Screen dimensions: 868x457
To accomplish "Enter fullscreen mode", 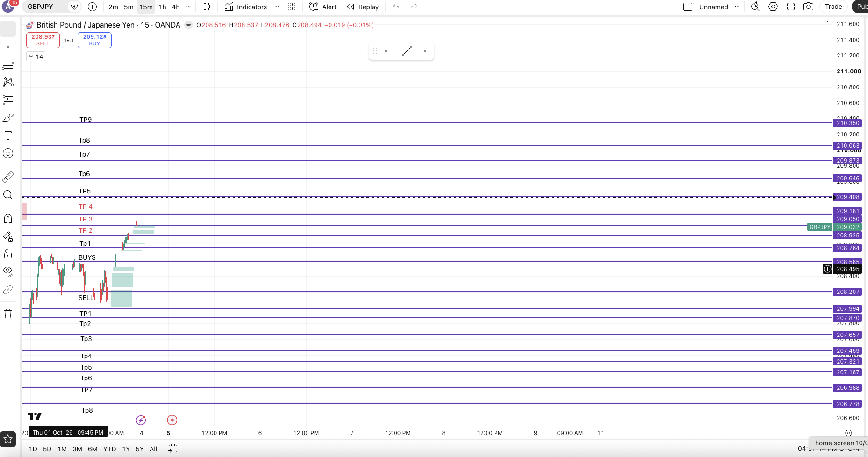I will coord(791,7).
